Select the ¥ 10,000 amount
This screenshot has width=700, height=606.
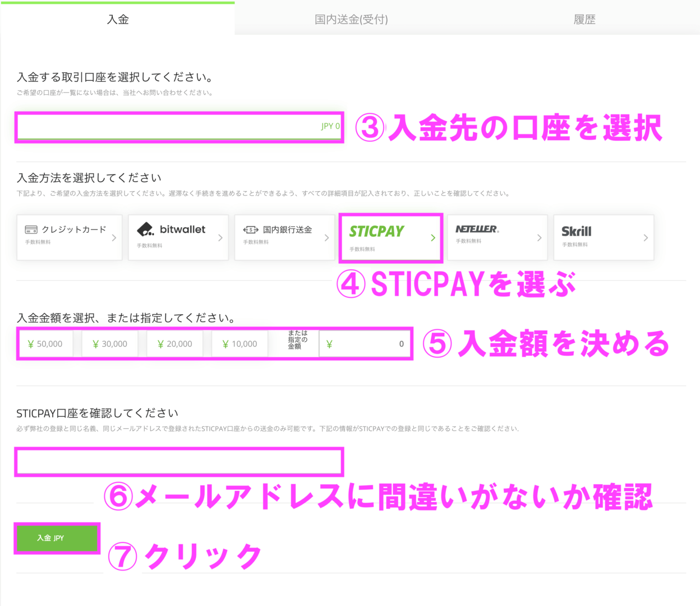click(x=240, y=344)
